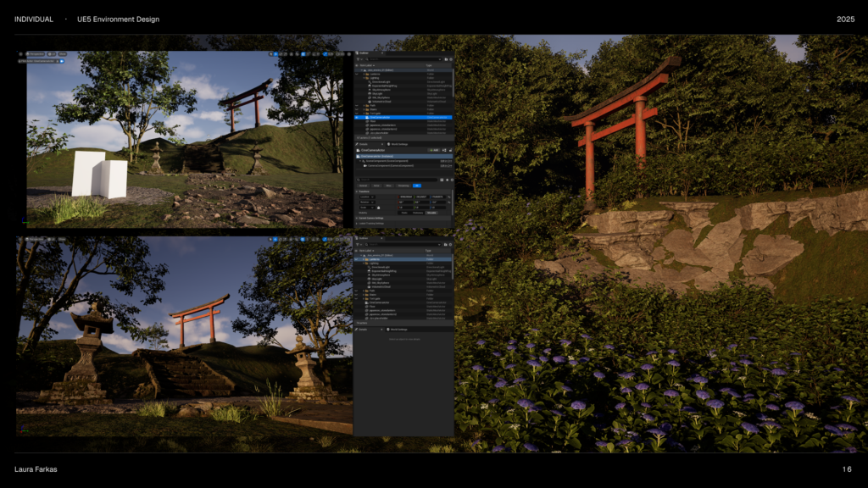Choose the Movable mobility option

pos(431,213)
